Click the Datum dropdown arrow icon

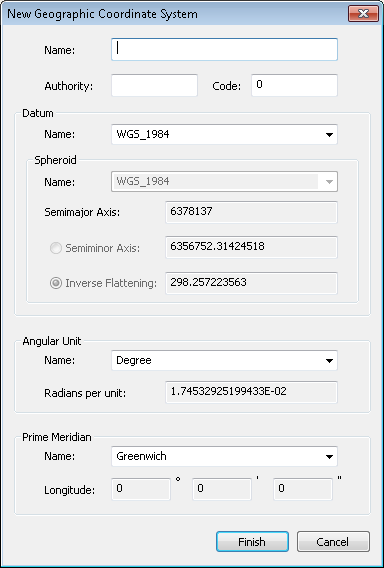coord(329,135)
